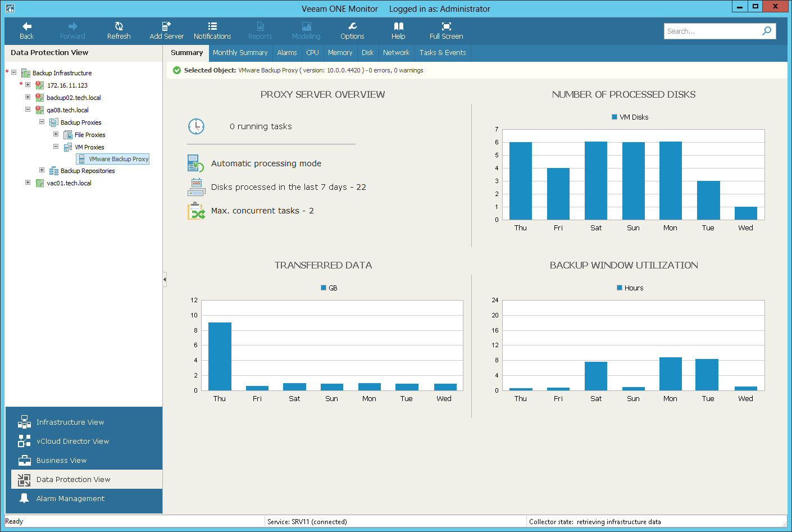Click the Backup Repositories node icon

point(54,171)
